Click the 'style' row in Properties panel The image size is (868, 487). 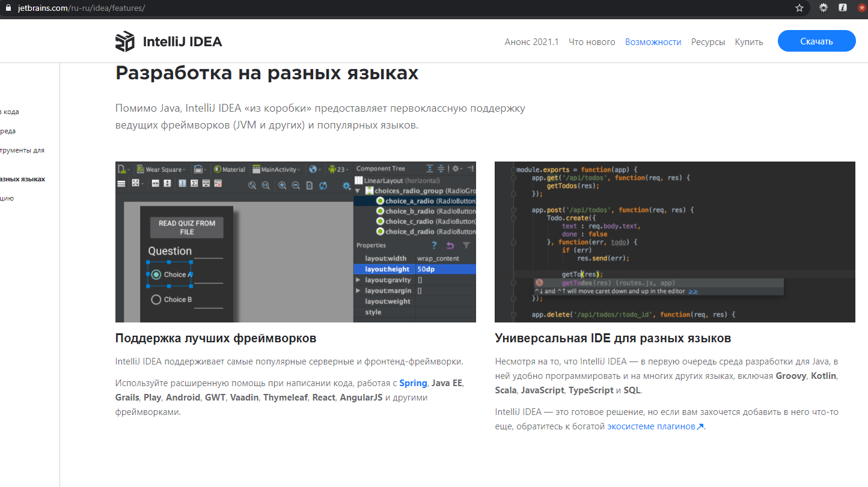tap(415, 312)
